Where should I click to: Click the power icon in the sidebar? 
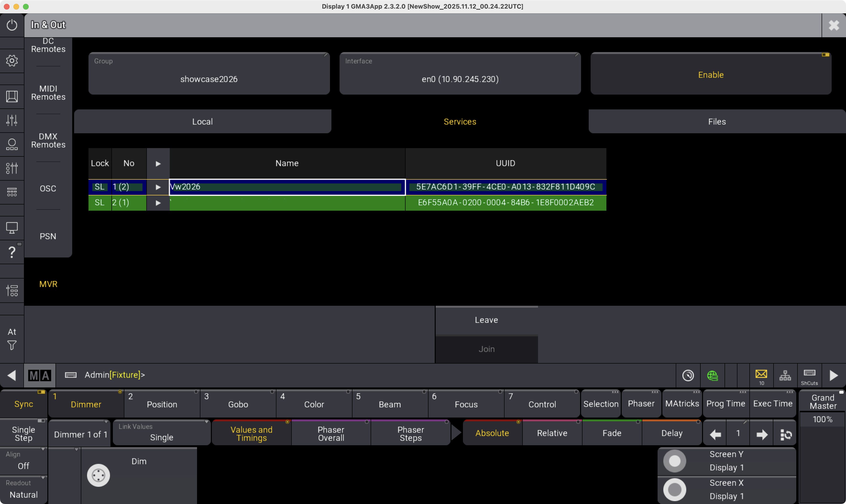pyautogui.click(x=12, y=25)
